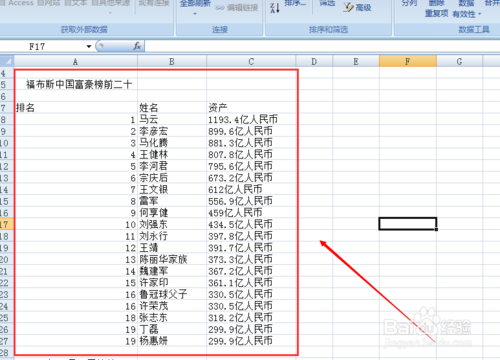The height and width of the screenshot is (360, 500).
Task: Expand the Refresh All (全部刷新) dropdown arrow
Action: pos(195,14)
